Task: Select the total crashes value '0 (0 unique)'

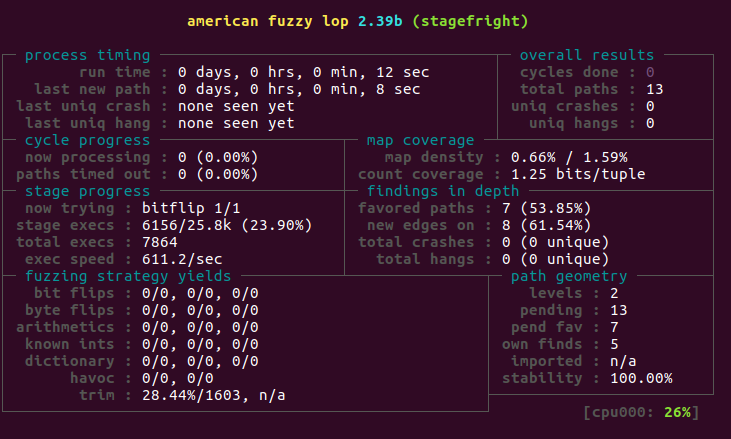Action: pos(556,242)
